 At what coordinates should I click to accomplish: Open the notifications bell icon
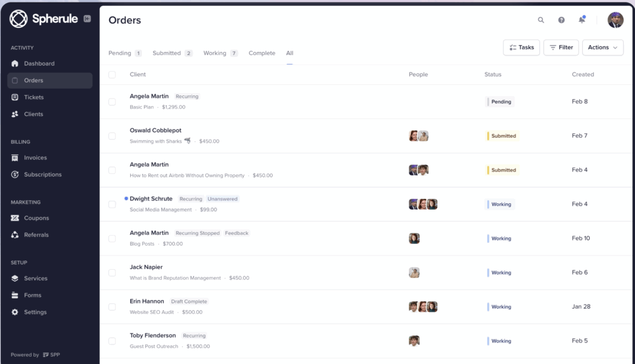(582, 20)
